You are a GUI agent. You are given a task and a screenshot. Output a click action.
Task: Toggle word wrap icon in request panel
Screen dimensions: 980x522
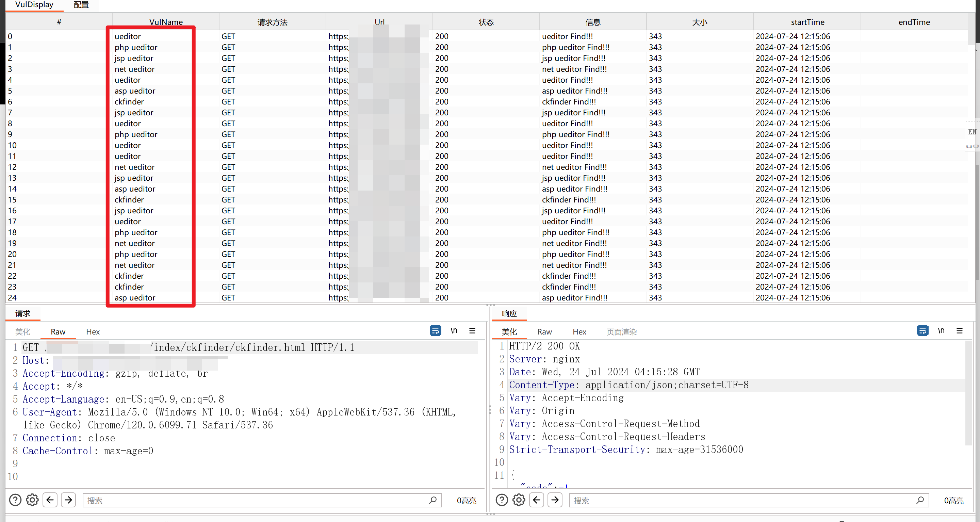(435, 331)
